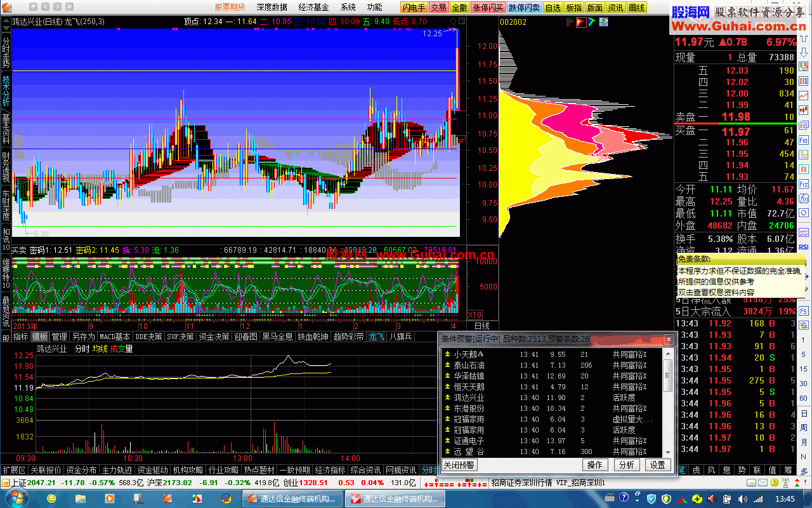
Task: Select the 势 tab in quote panel
Action: tap(742, 471)
